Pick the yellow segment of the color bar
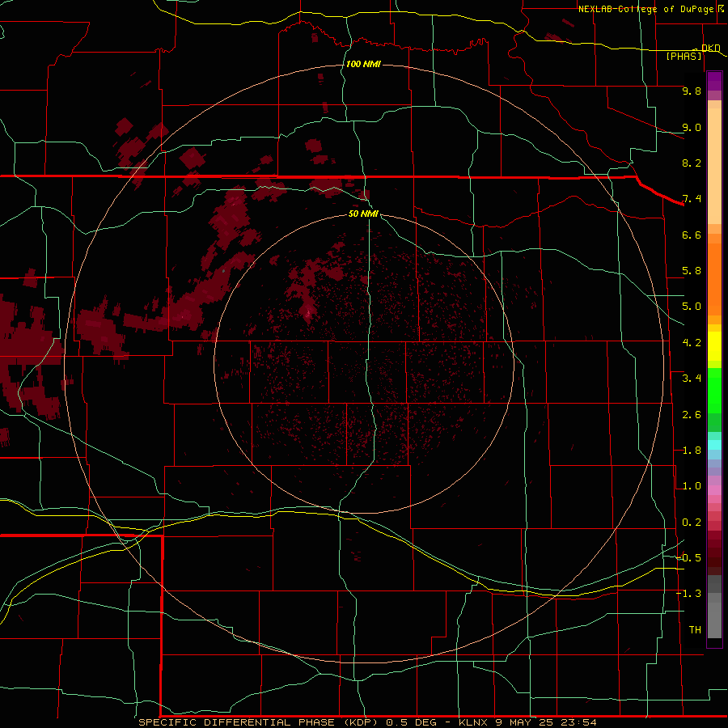 (x=714, y=346)
